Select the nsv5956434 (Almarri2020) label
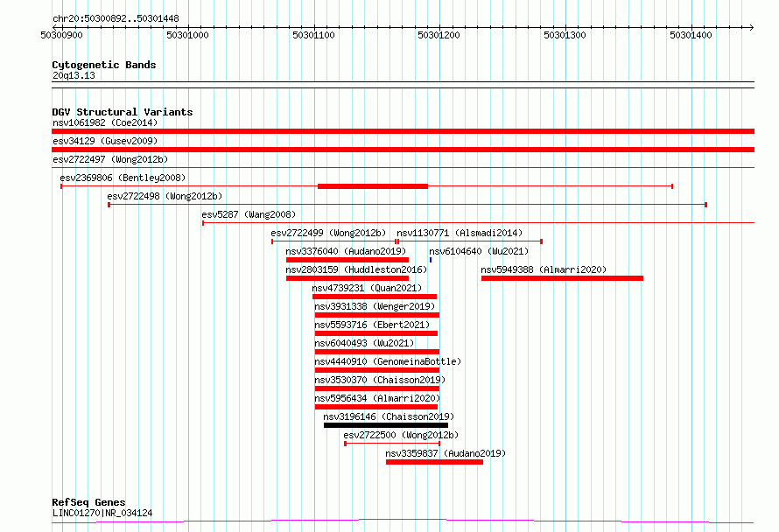779x532 pixels. 377,398
